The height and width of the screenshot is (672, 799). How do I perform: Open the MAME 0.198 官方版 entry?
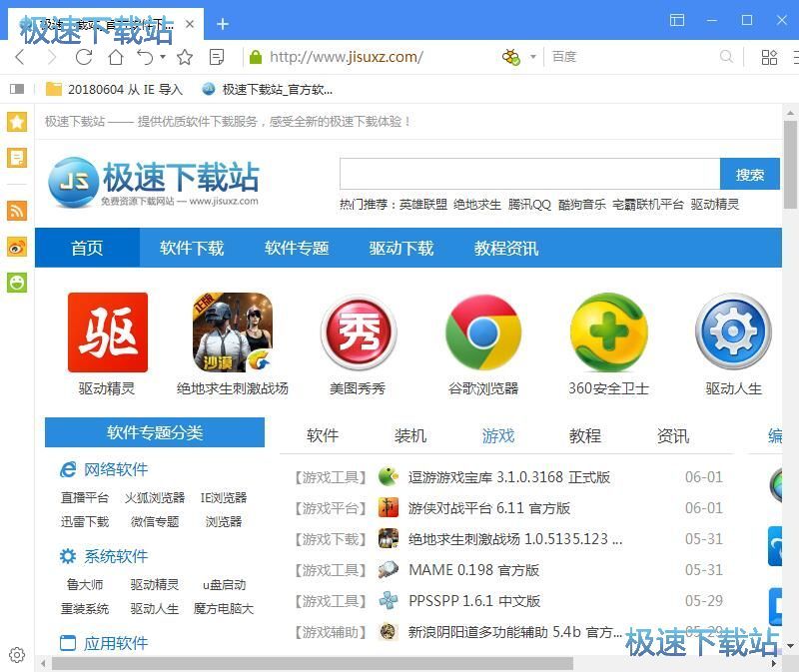coord(473,569)
